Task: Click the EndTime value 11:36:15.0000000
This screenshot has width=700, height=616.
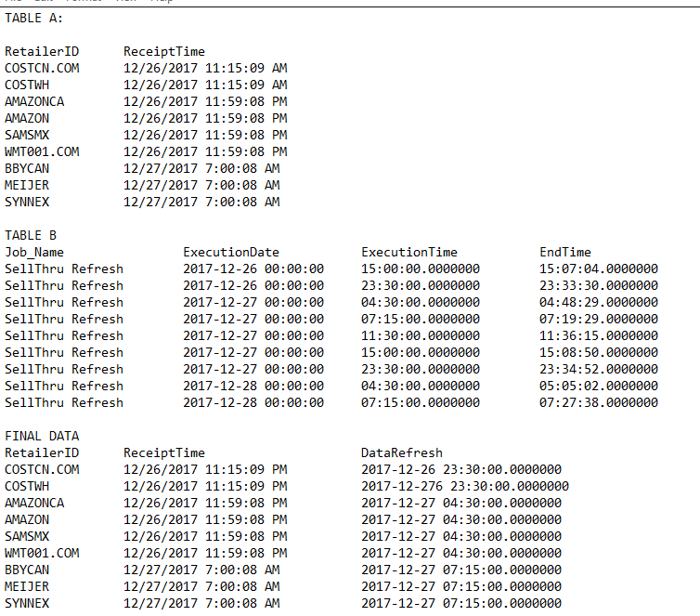Action: [599, 335]
